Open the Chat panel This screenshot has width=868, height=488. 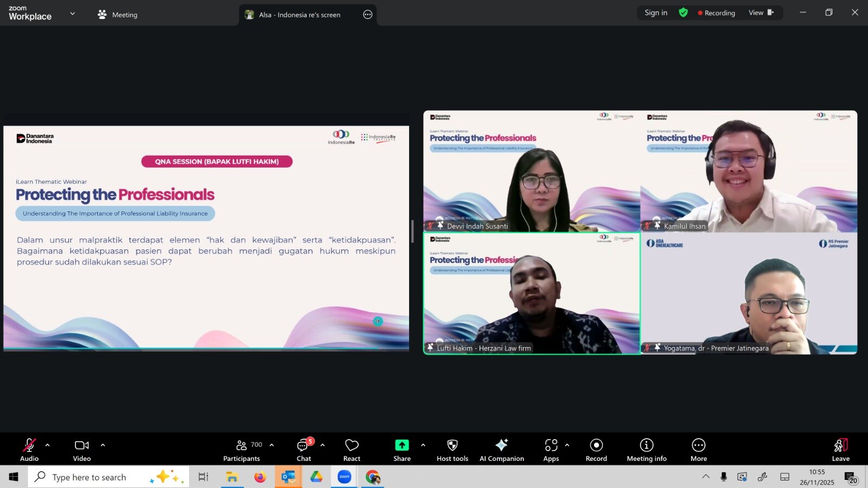pos(303,450)
